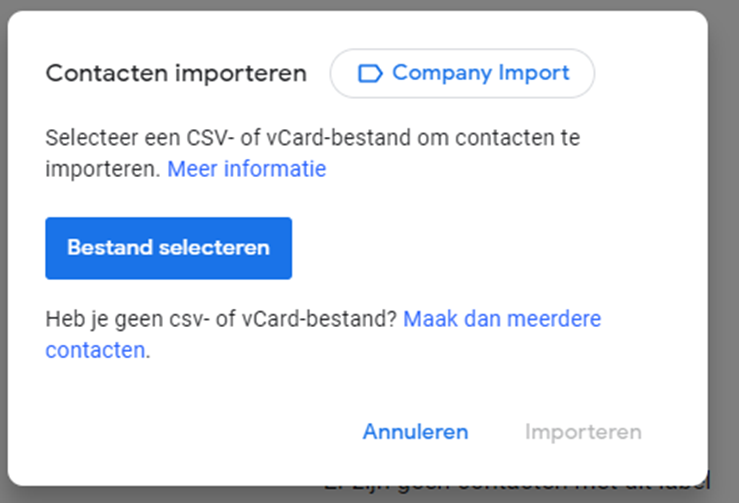Click the partially hidden text below the dialog
739x503 pixels.
(x=516, y=488)
